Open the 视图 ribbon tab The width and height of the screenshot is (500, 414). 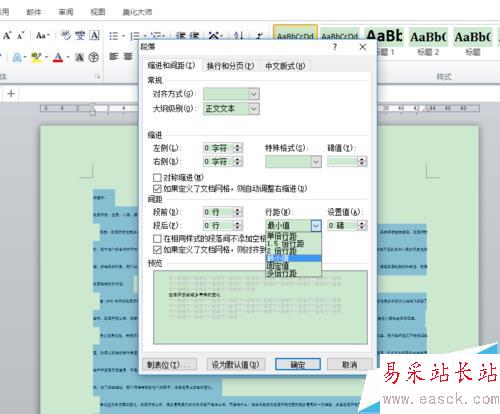[x=98, y=12]
